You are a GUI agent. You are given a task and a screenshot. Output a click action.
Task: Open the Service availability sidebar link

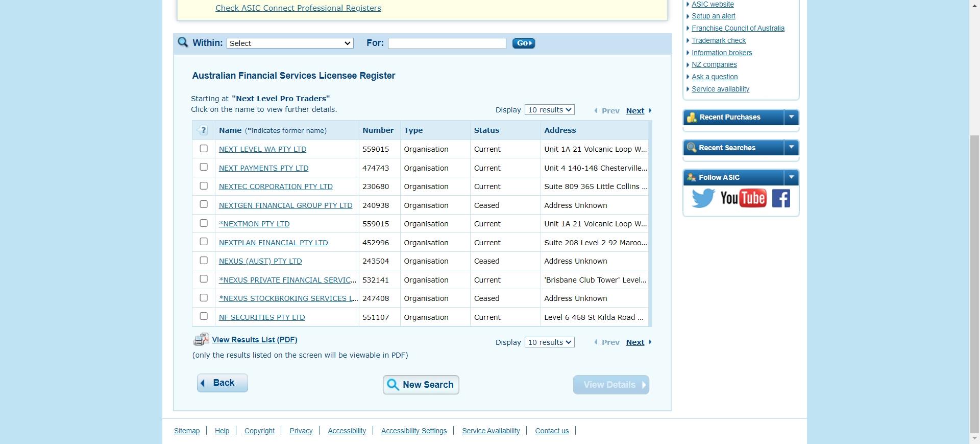pyautogui.click(x=720, y=89)
